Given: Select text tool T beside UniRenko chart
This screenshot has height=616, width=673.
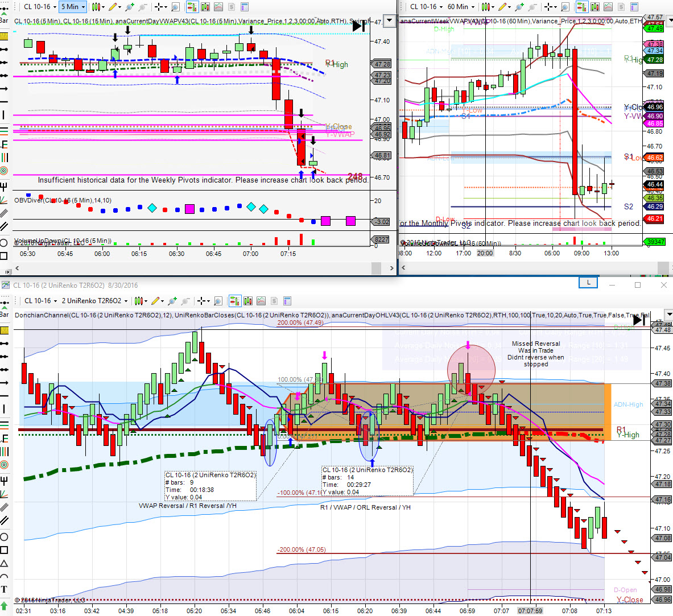Looking at the screenshot, I should tap(4, 589).
